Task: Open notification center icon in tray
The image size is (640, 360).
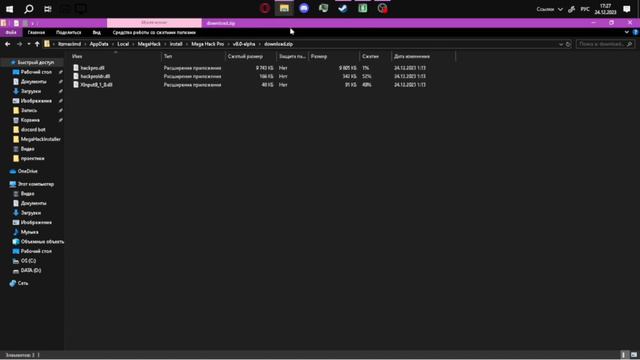Action: click(627, 9)
